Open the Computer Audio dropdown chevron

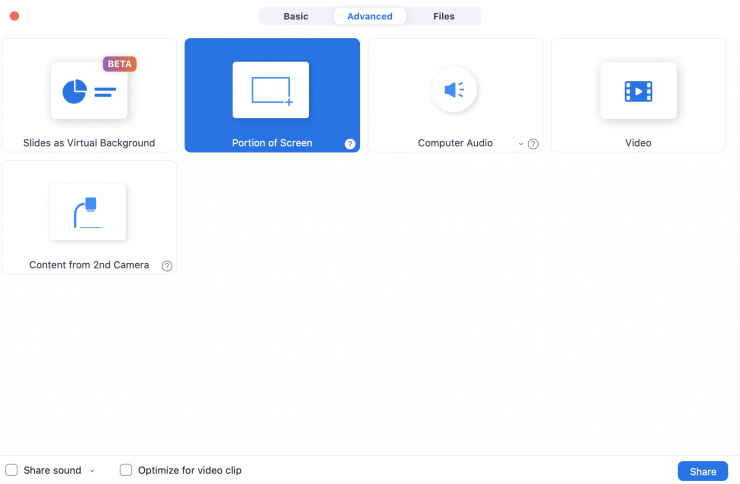[520, 144]
